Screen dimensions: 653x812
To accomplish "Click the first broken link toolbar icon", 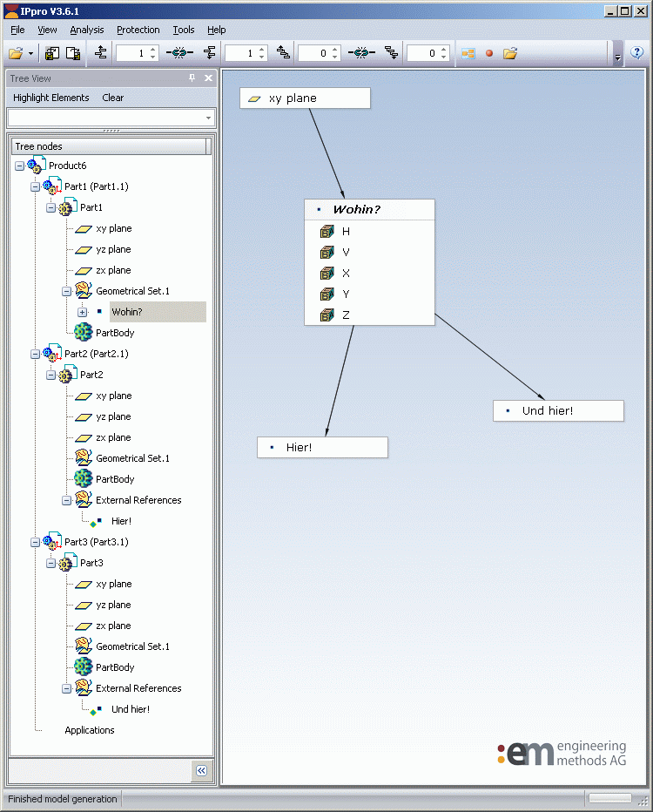I will click(x=179, y=53).
